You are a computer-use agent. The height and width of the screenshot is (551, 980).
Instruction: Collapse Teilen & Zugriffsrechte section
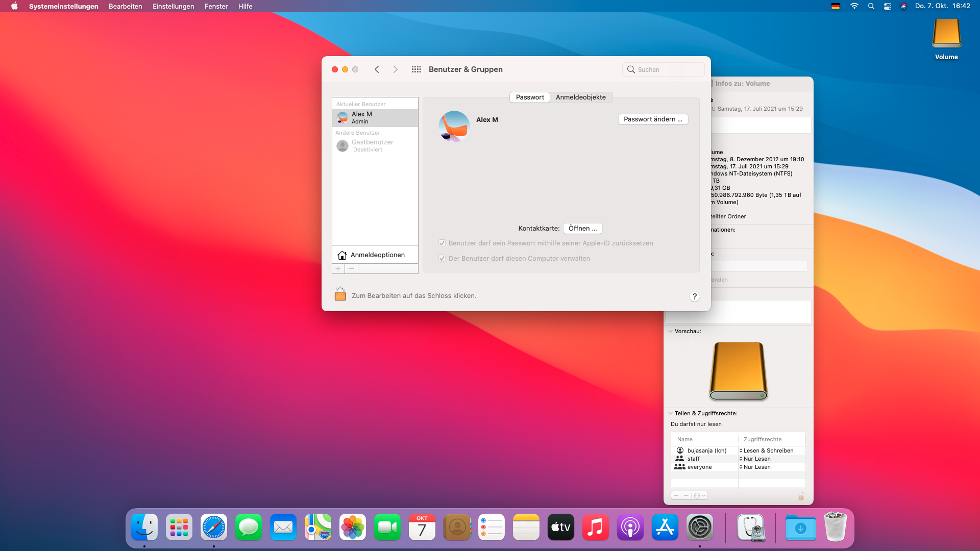(670, 413)
